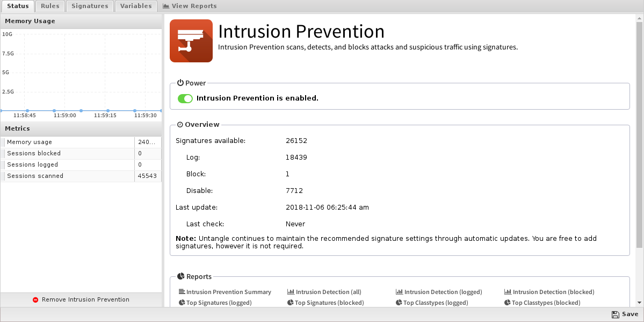Click the Top Signatures (logged) pie icon

click(x=182, y=302)
